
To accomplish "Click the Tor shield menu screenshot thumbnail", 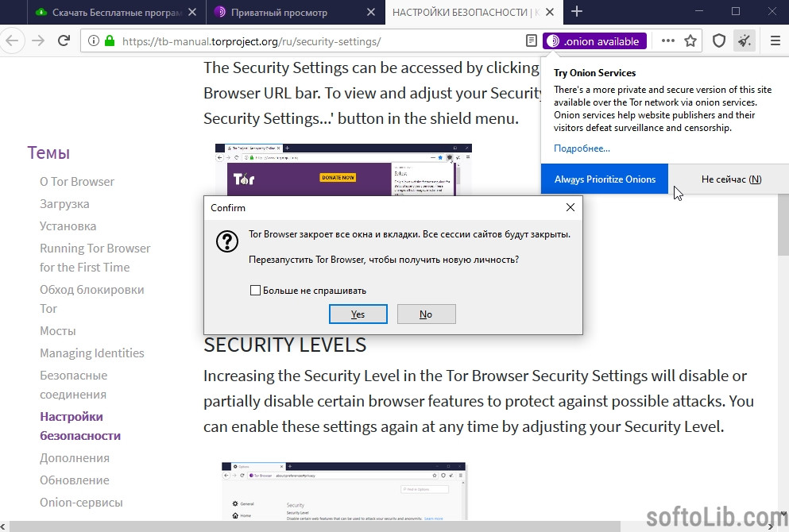I will [343, 169].
